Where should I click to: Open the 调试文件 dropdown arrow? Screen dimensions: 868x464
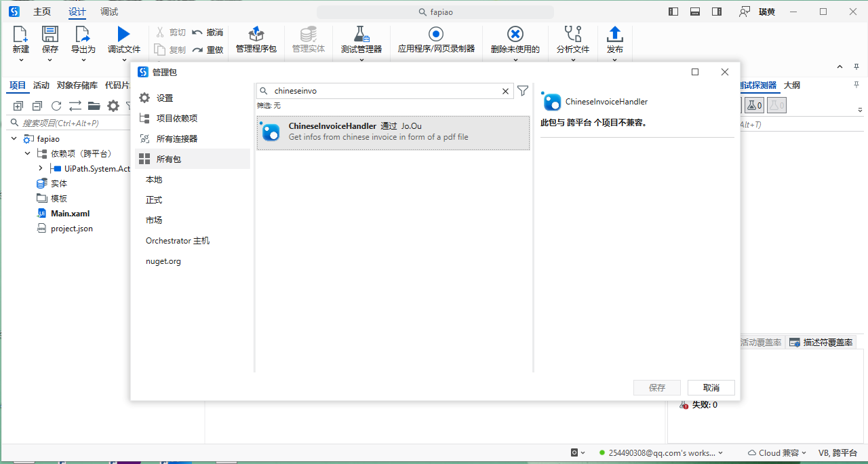(124, 60)
